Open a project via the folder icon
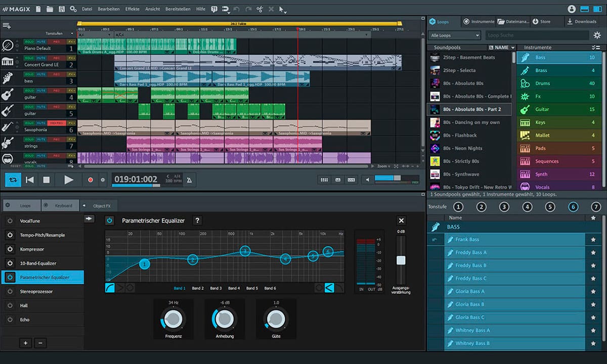This screenshot has height=364, width=607. coord(50,9)
